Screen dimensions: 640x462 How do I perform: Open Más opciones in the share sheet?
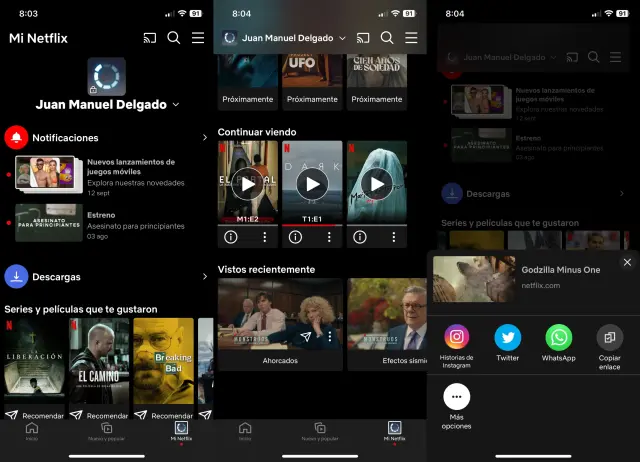point(457,397)
